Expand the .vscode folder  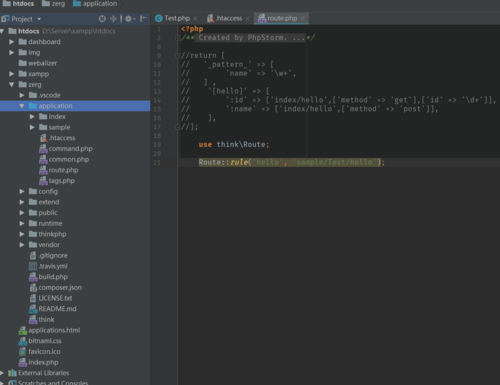[x=22, y=95]
